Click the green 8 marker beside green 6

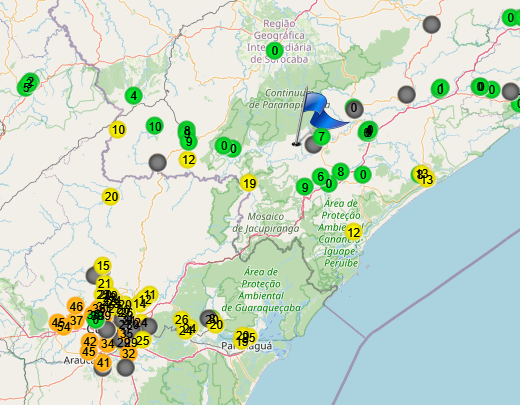tap(340, 172)
